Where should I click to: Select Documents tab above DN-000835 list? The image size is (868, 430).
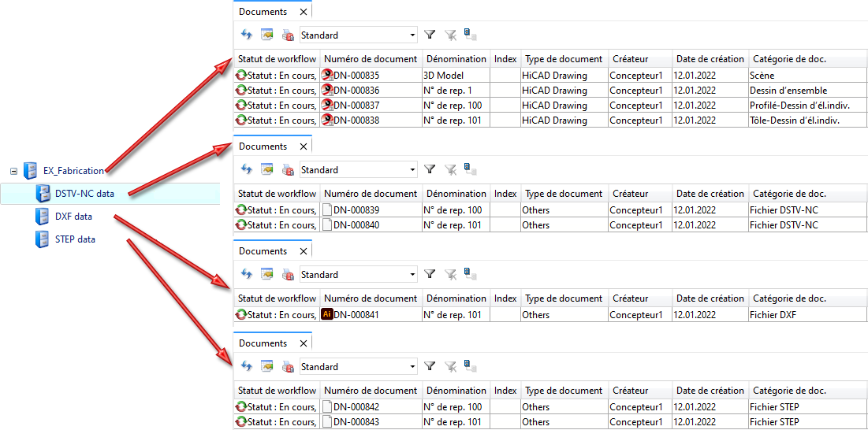point(263,11)
